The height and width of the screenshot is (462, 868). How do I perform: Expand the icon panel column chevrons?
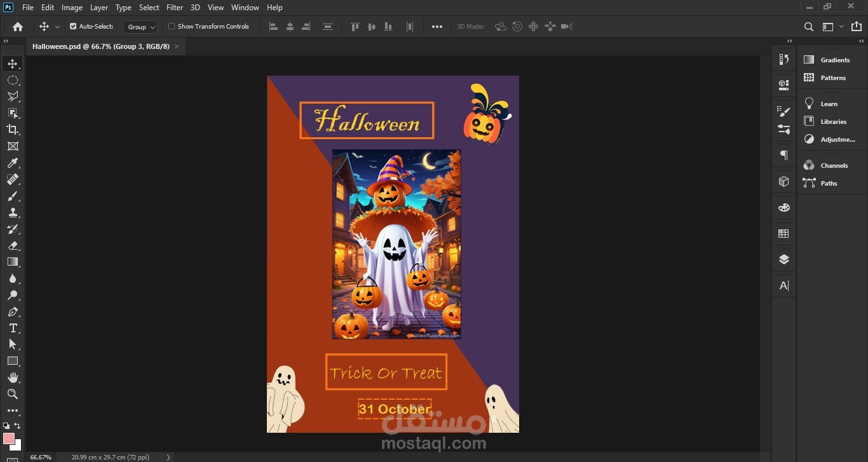pyautogui.click(x=790, y=41)
